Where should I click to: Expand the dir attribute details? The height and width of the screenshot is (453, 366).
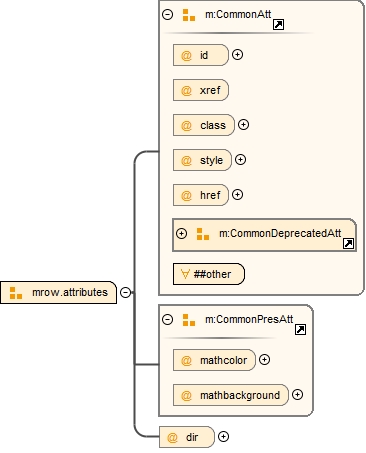pos(223,437)
